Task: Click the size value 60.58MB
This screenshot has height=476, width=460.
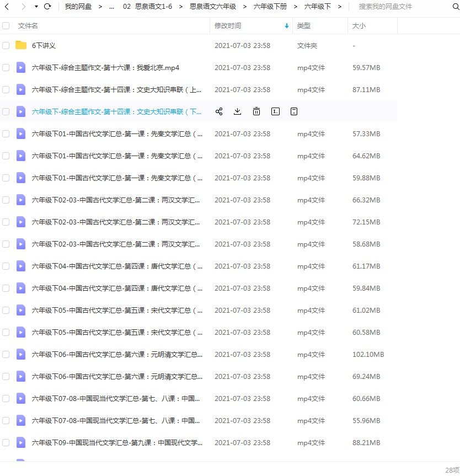Action: pyautogui.click(x=366, y=332)
